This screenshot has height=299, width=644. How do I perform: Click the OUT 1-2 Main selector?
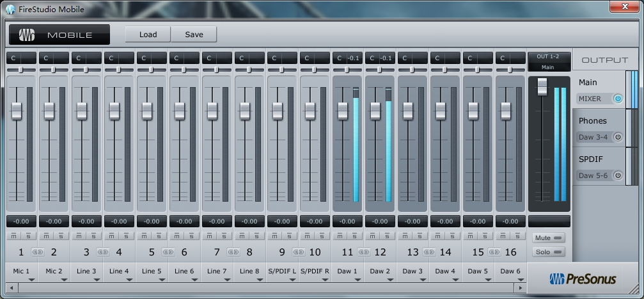coord(549,61)
